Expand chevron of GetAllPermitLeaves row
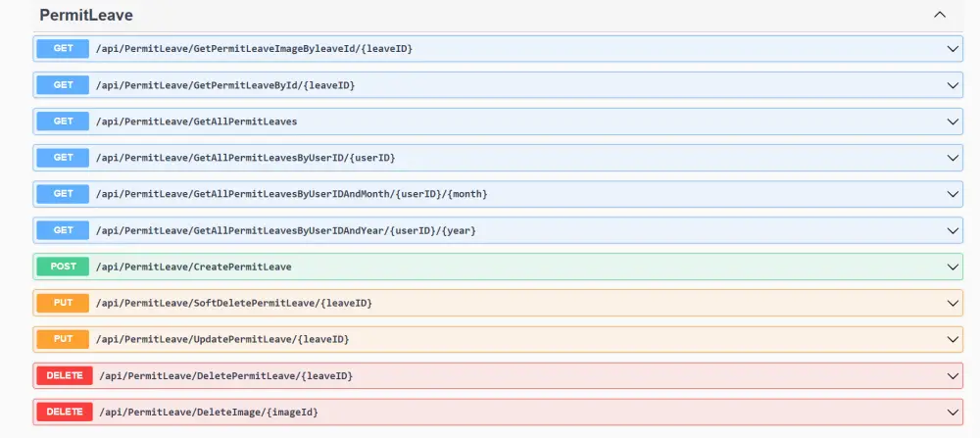 point(954,122)
